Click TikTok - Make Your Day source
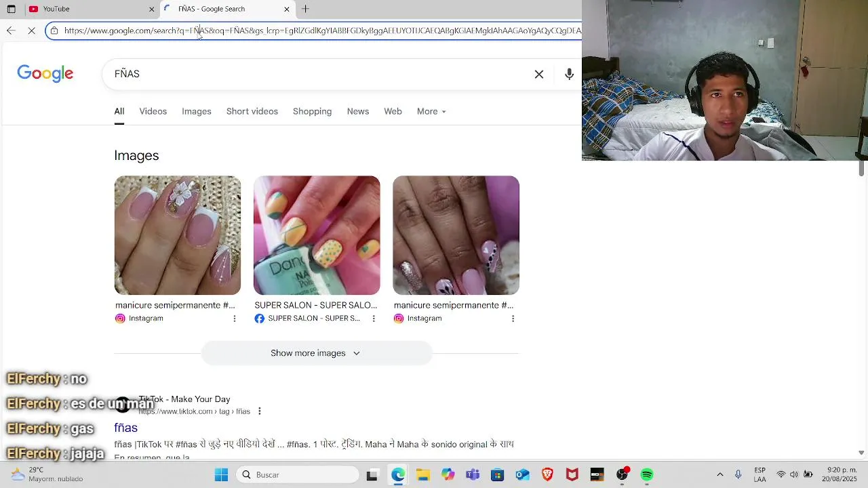The height and width of the screenshot is (488, 868). coord(184,399)
